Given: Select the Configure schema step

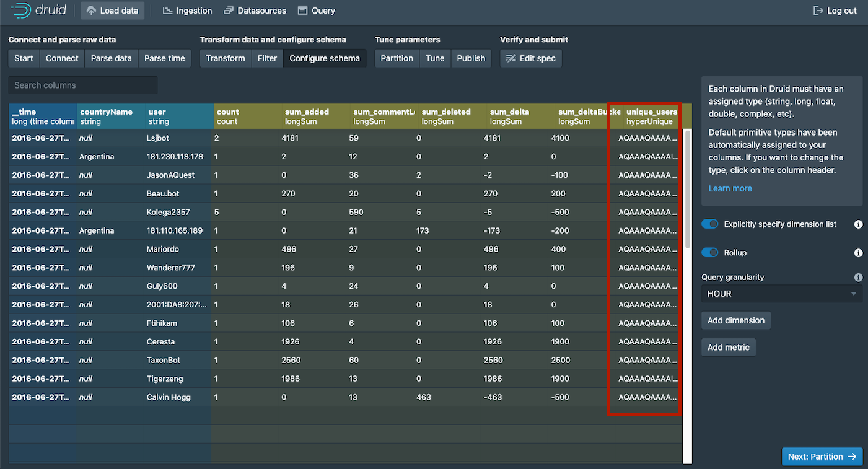Looking at the screenshot, I should [325, 58].
